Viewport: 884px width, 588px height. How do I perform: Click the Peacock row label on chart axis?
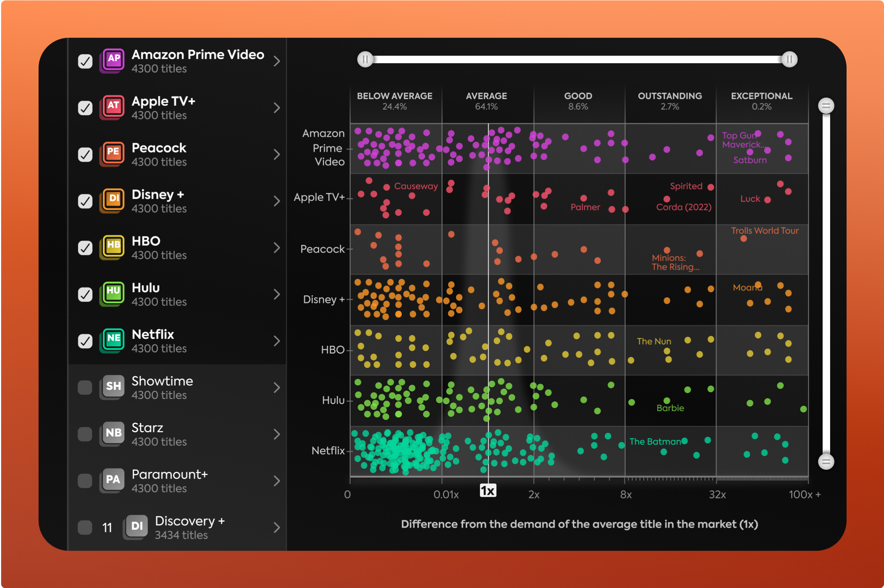tap(322, 249)
